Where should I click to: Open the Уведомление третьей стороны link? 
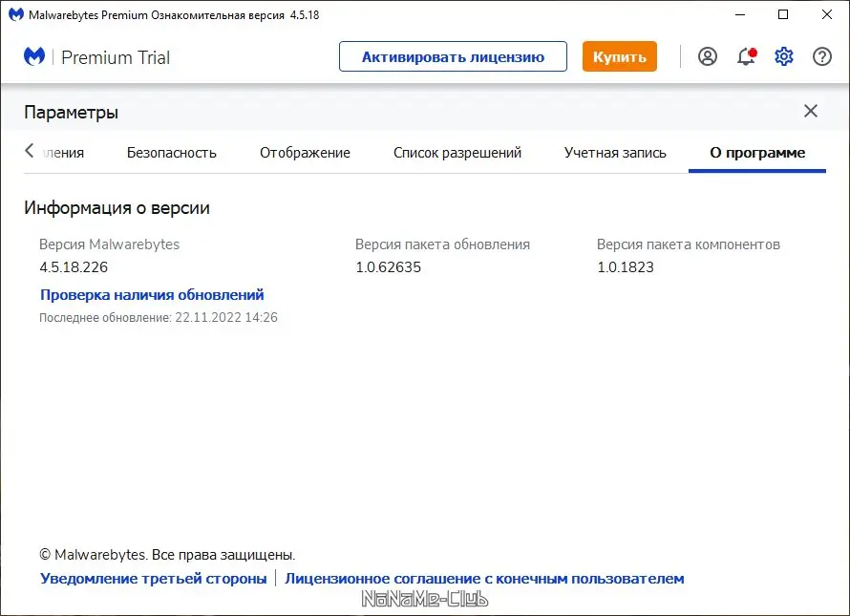[154, 579]
